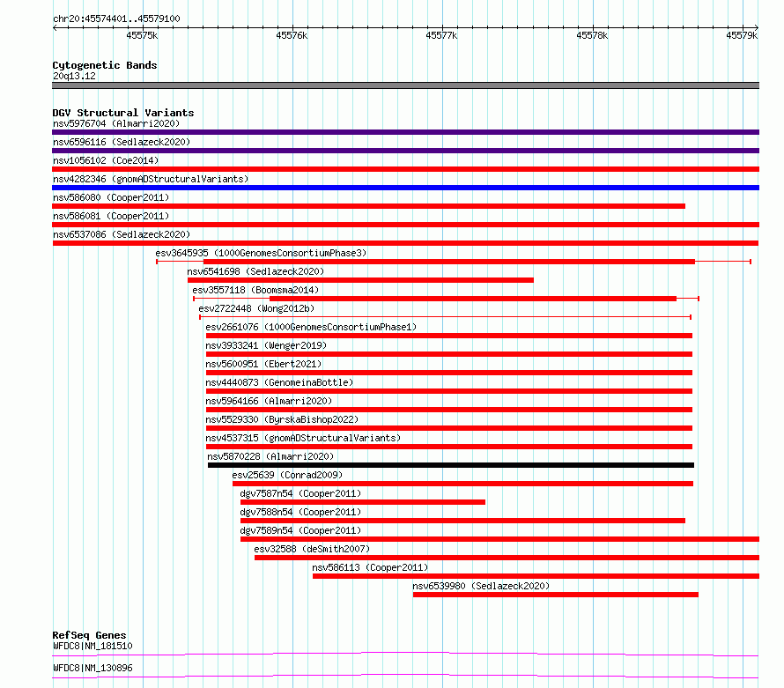This screenshot has width=784, height=688.
Task: Click the blue nsv4282346 gnomAD variant bar
Action: tap(405, 188)
